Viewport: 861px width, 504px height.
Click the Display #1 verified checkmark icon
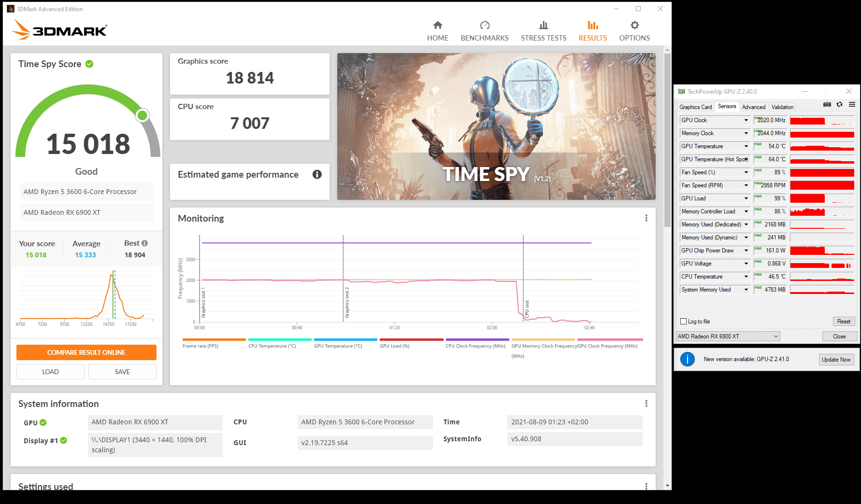pos(63,440)
